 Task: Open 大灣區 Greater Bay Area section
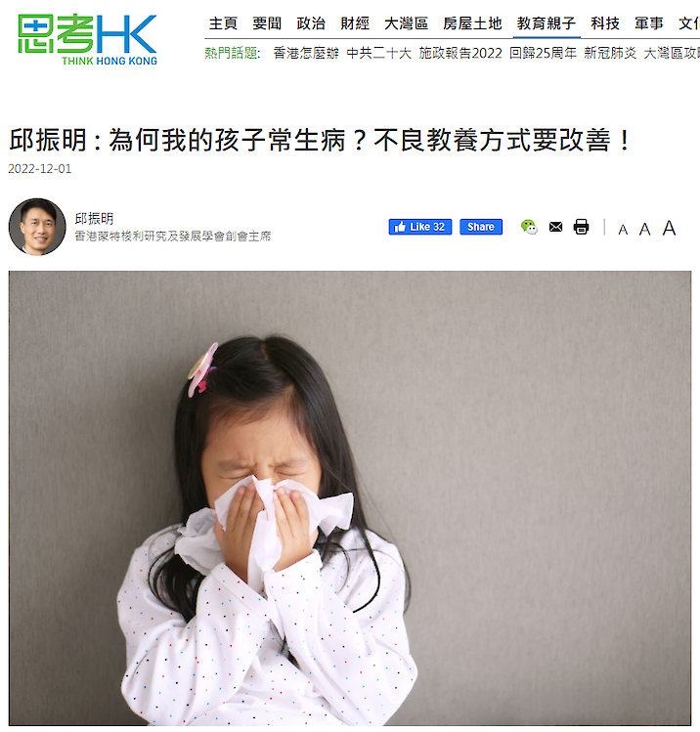pyautogui.click(x=407, y=23)
